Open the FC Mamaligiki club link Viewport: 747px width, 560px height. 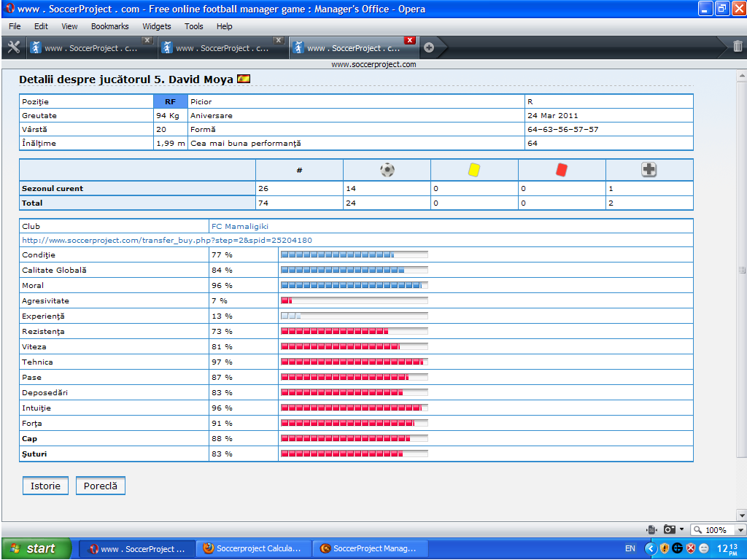click(240, 226)
